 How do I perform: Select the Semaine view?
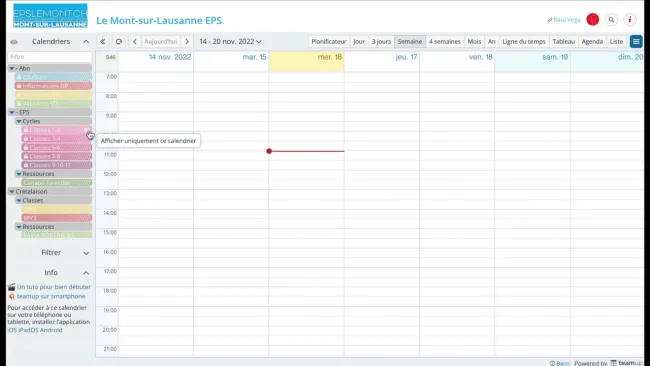coord(410,41)
